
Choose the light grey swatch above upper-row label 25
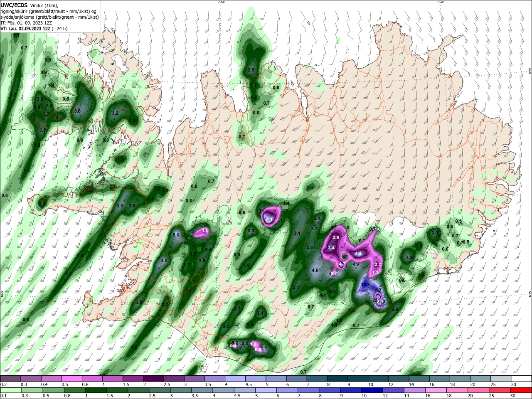(x=501, y=379)
